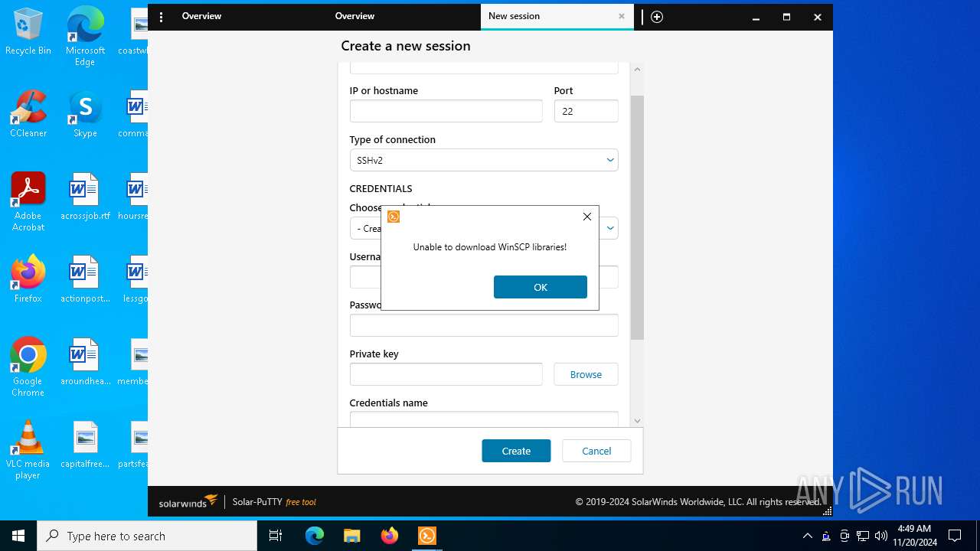The height and width of the screenshot is (551, 980).
Task: Open File Explorer from taskbar
Action: [x=352, y=536]
